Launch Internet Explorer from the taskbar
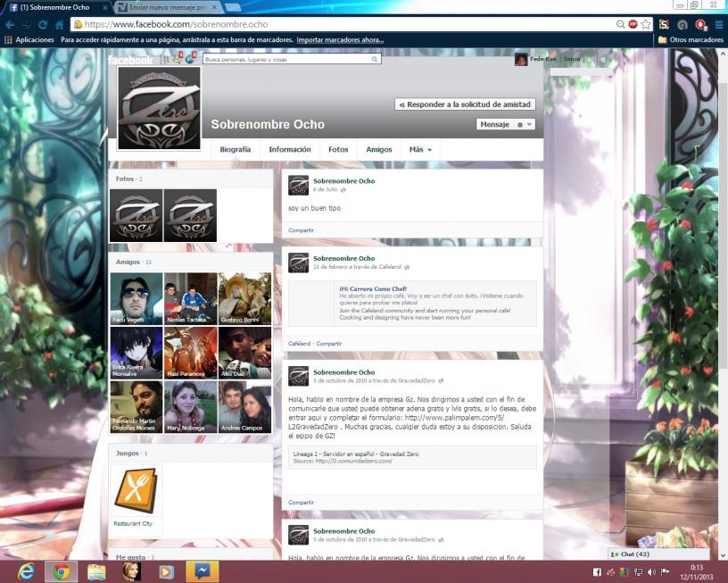The image size is (728, 583). click(26, 571)
